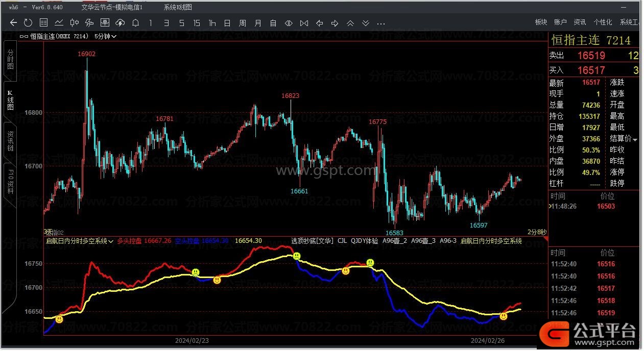Click the link icon beside 恒指主连
Image resolution: width=644 pixels, height=351 pixels.
[x=24, y=36]
